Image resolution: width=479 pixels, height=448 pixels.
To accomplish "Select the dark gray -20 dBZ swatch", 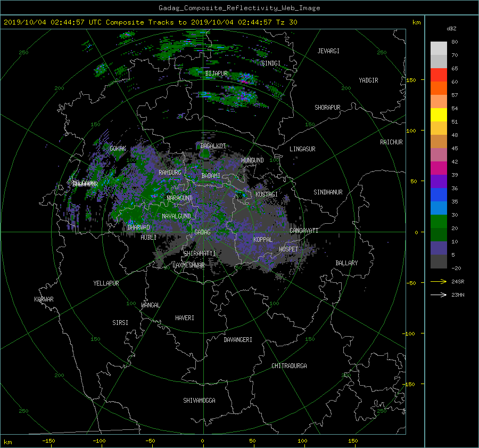I will pyautogui.click(x=439, y=262).
